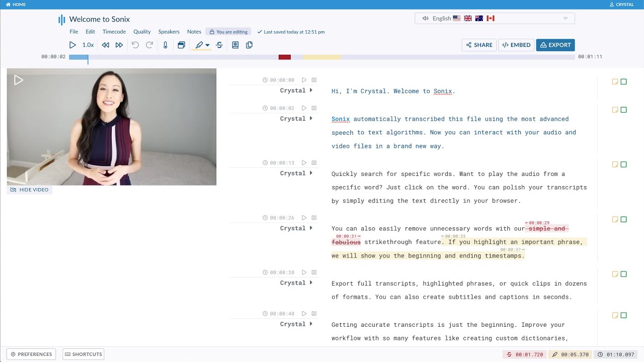Tick the green checkbox at 00:00:13 paragraph
Screen dimensions: 644x362
pos(623,164)
